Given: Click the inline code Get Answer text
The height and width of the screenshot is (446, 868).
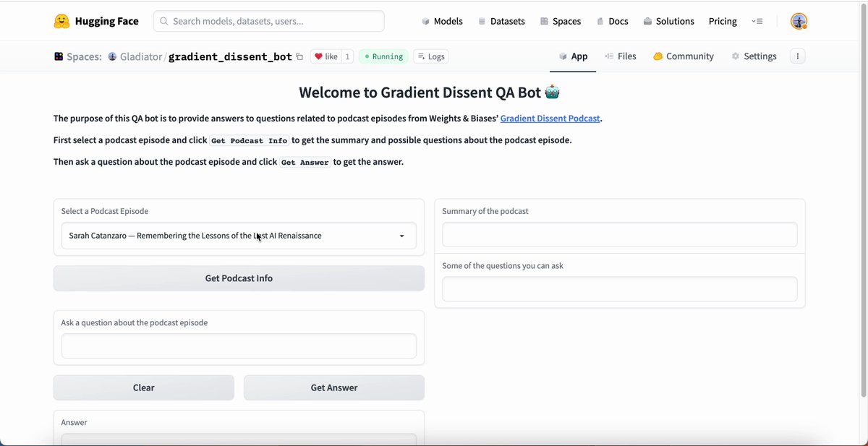Looking at the screenshot, I should point(305,162).
